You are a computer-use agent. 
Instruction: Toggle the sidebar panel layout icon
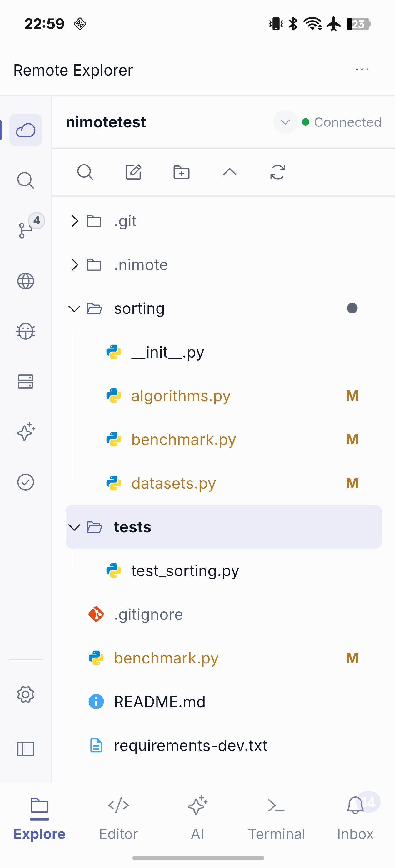26,749
